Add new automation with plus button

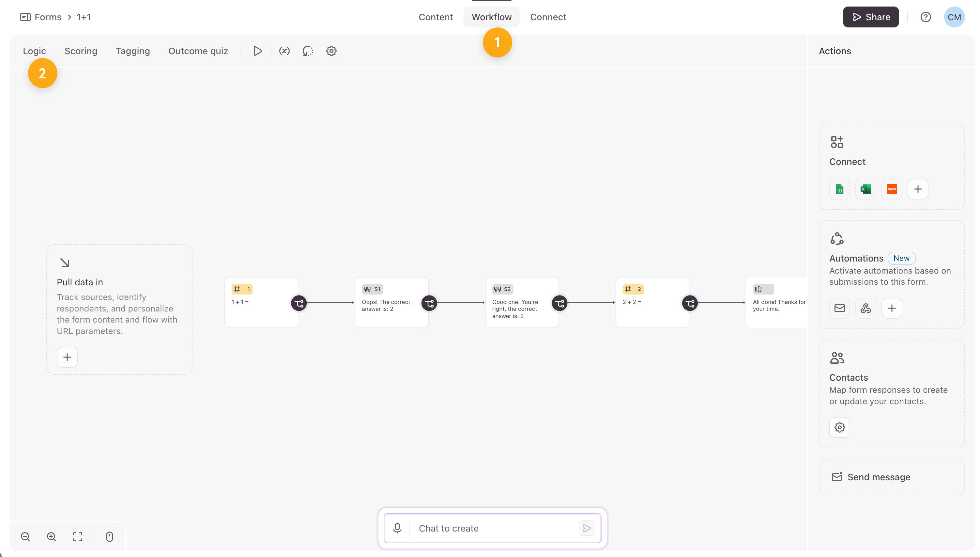point(891,308)
